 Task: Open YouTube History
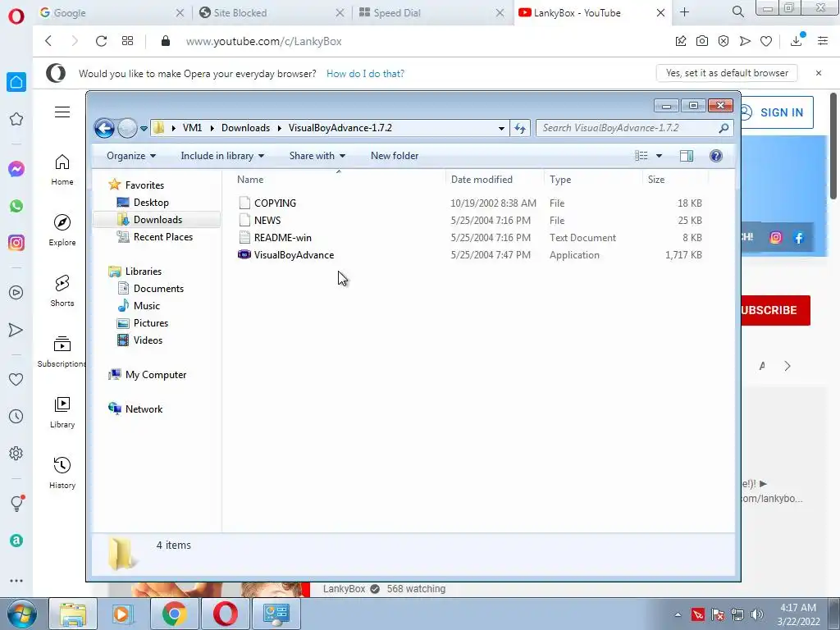point(62,472)
